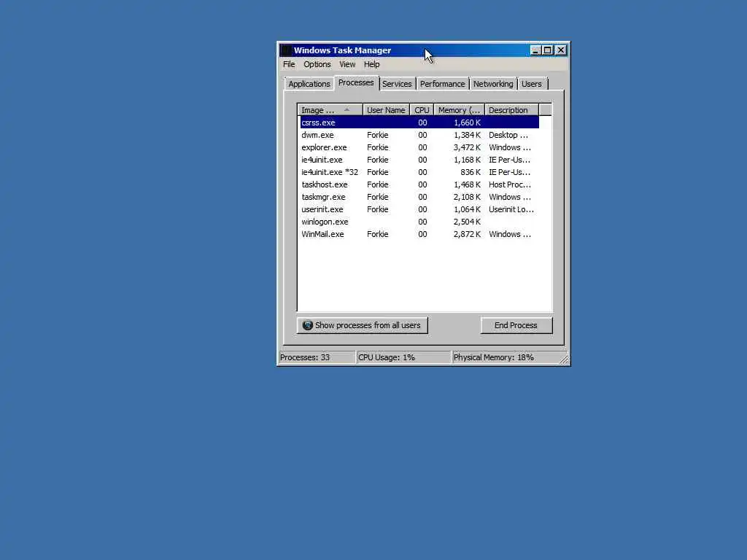Select the ie4uinit.exe *32 process
747x560 pixels.
coord(419,172)
